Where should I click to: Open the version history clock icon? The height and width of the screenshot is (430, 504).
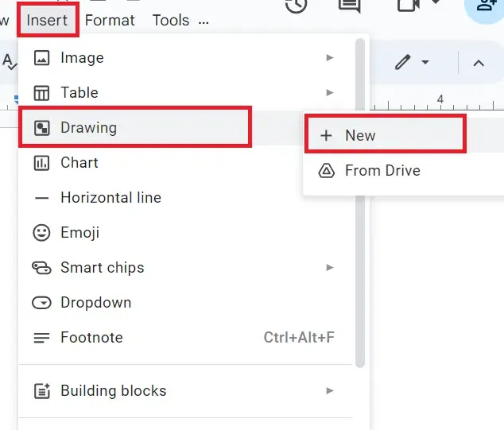297,5
